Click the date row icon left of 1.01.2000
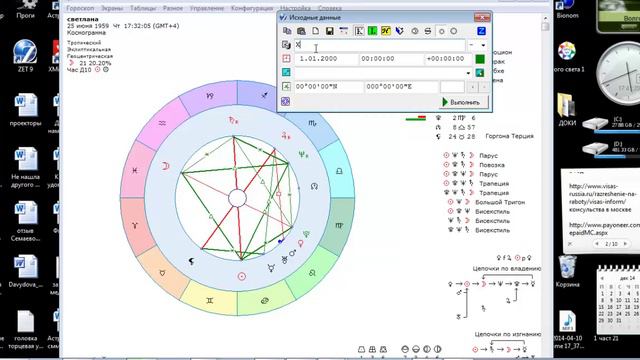 tap(286, 59)
